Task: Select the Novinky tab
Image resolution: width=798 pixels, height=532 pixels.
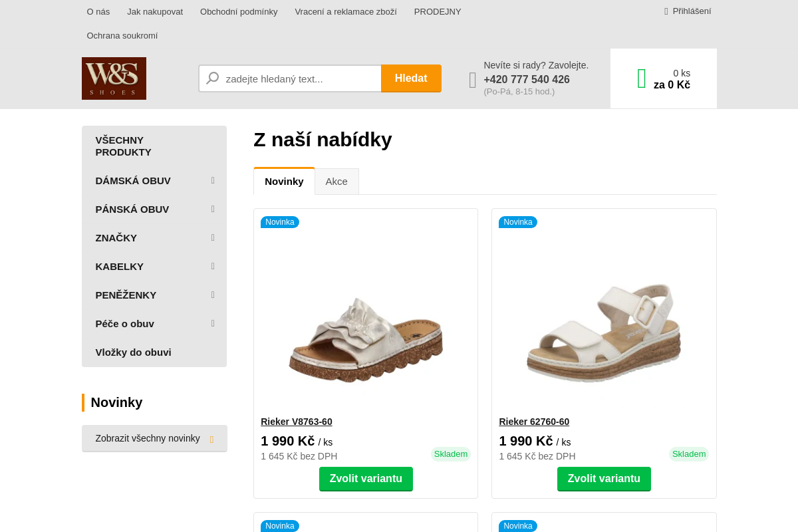Action: pos(284,181)
